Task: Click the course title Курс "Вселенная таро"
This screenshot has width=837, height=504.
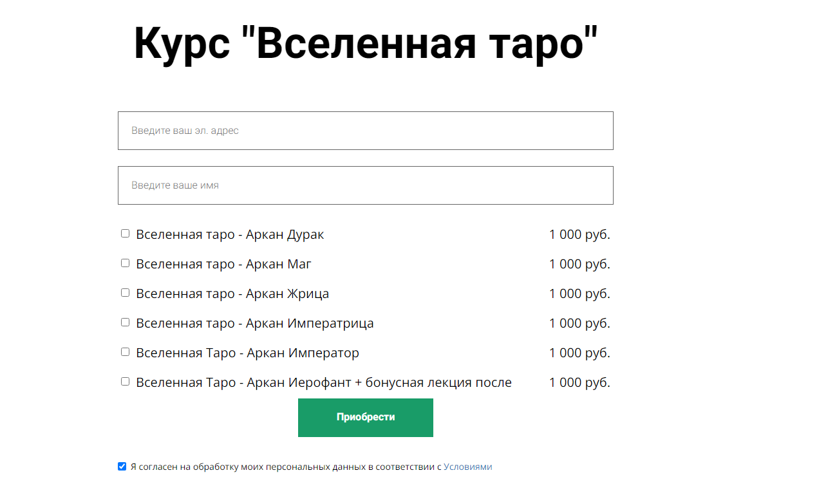Action: pyautogui.click(x=365, y=41)
